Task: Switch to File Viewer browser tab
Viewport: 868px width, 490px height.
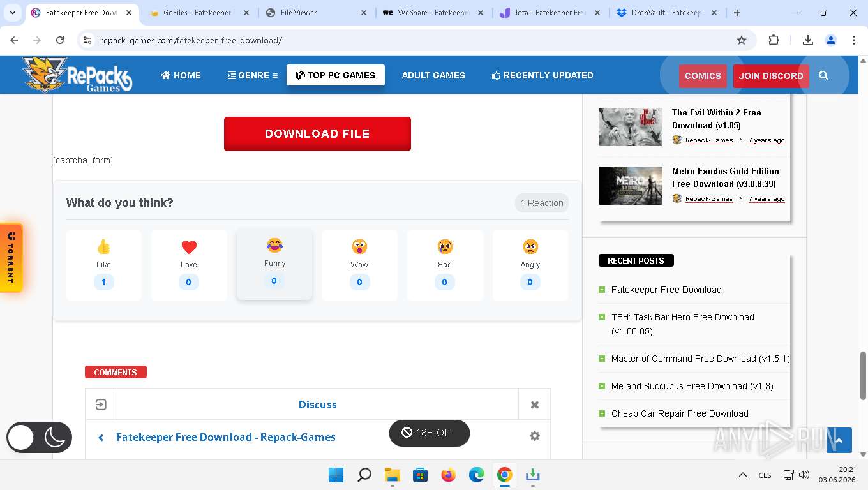Action: pos(317,13)
